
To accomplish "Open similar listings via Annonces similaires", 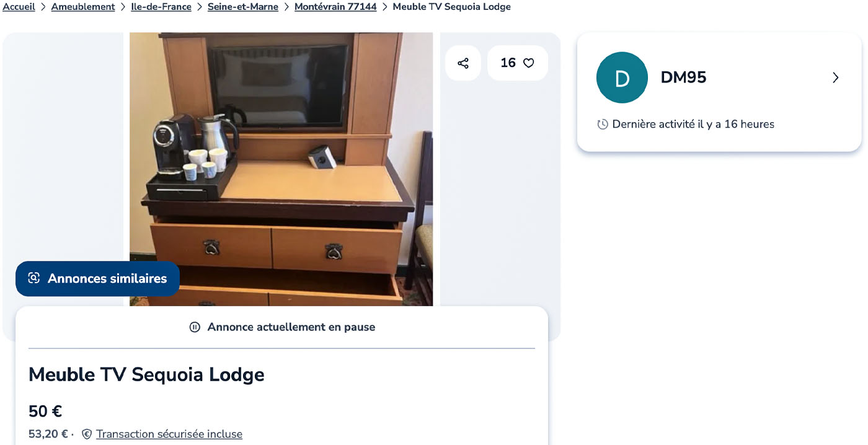I will [97, 278].
